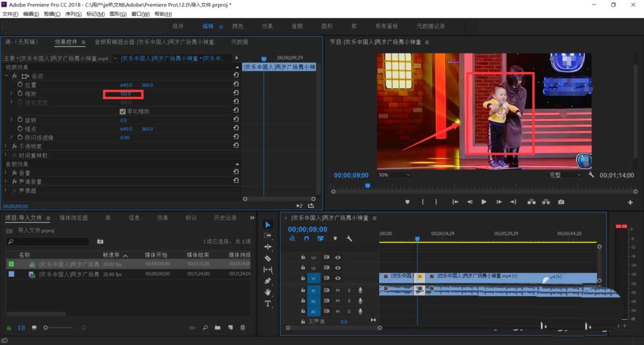Open the 颜色 workspace
644x345 pixels.
pos(238,26)
